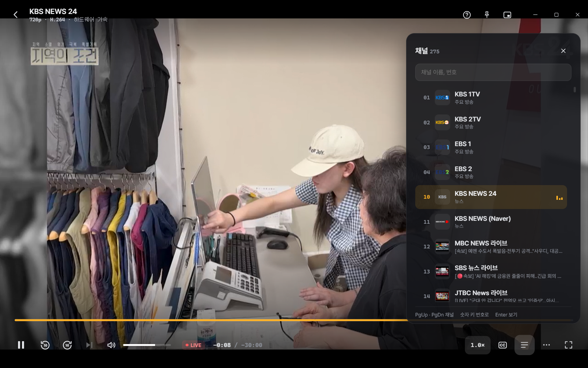Select channel 02 KBS 2TV
Image resolution: width=588 pixels, height=368 pixels.
click(x=491, y=123)
